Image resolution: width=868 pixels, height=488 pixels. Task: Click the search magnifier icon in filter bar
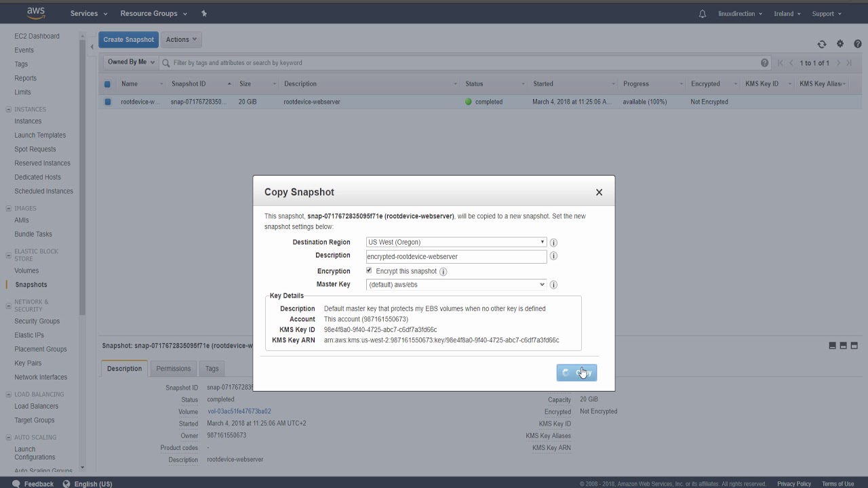(x=166, y=63)
